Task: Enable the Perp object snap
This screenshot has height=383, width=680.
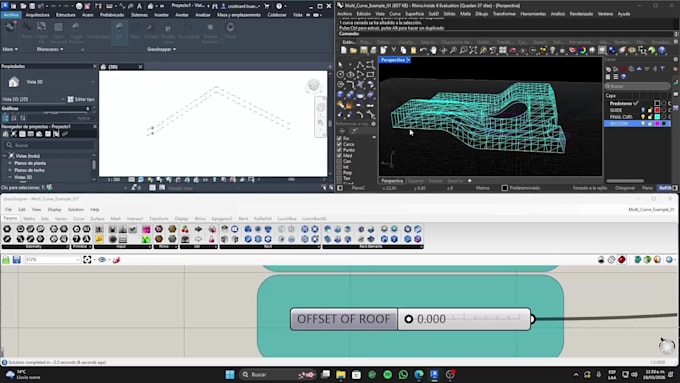Action: (339, 173)
